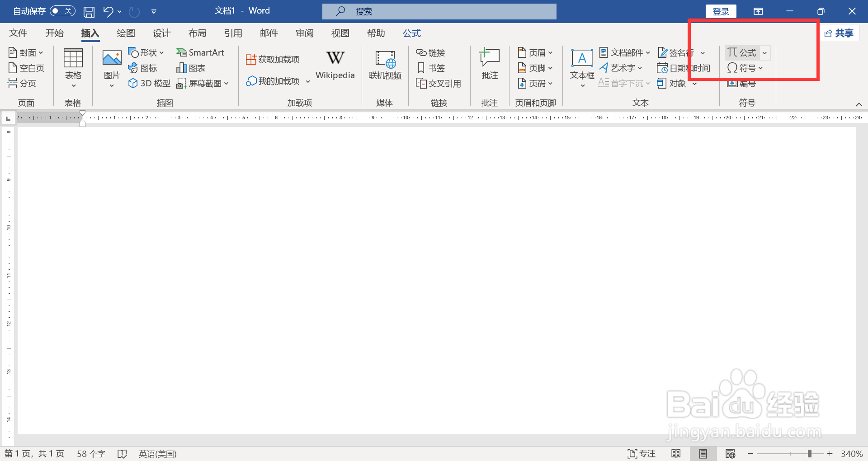Image resolution: width=868 pixels, height=461 pixels.
Task: Open the 形状 shapes dropdown
Action: tap(146, 53)
